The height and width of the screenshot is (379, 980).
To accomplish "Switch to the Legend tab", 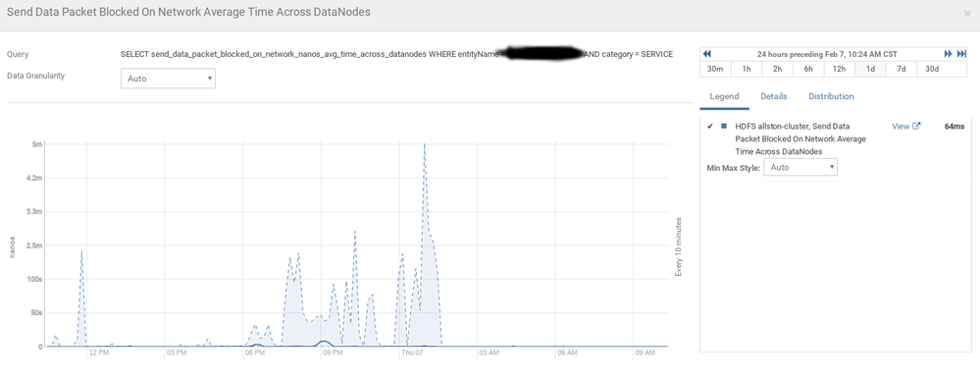I will pyautogui.click(x=724, y=96).
